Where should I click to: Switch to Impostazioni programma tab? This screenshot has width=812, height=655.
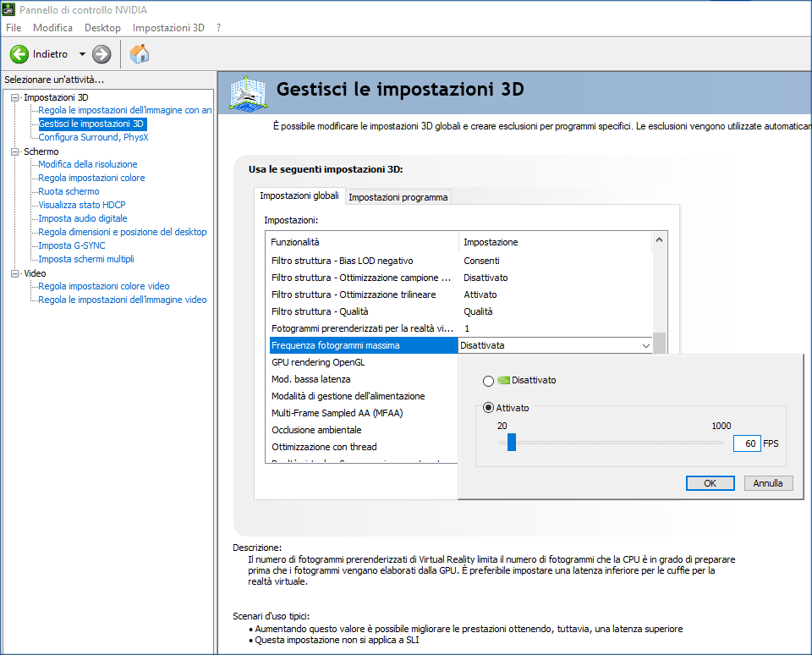(x=398, y=197)
